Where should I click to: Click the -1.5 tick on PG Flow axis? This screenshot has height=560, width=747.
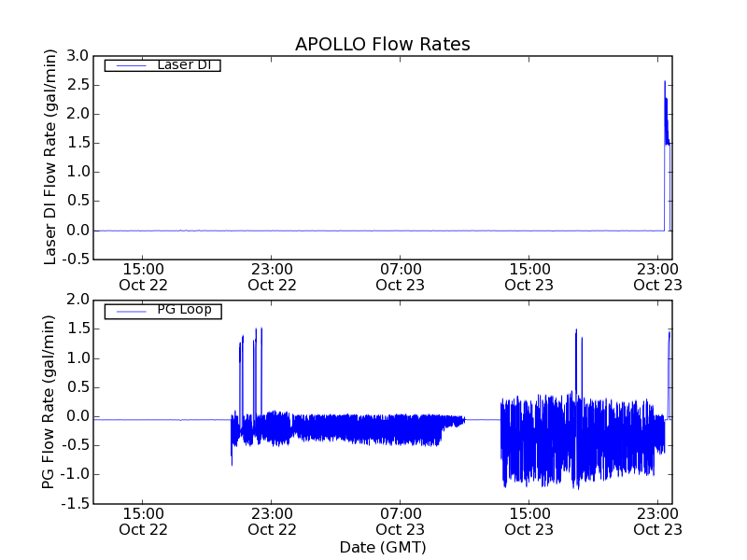coord(76,504)
